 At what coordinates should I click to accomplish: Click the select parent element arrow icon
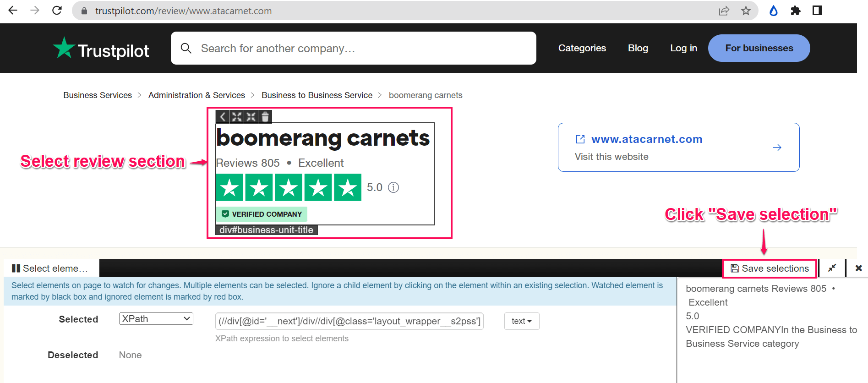click(x=223, y=117)
